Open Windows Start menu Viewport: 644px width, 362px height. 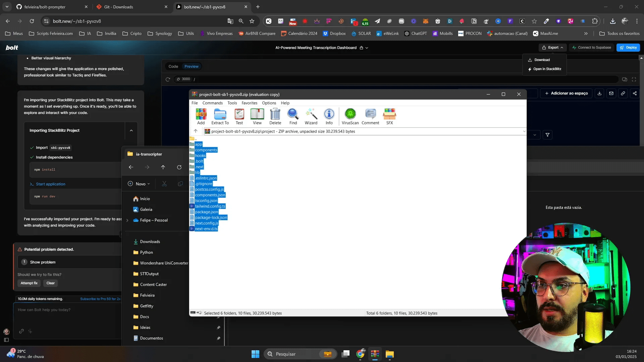[x=255, y=354]
